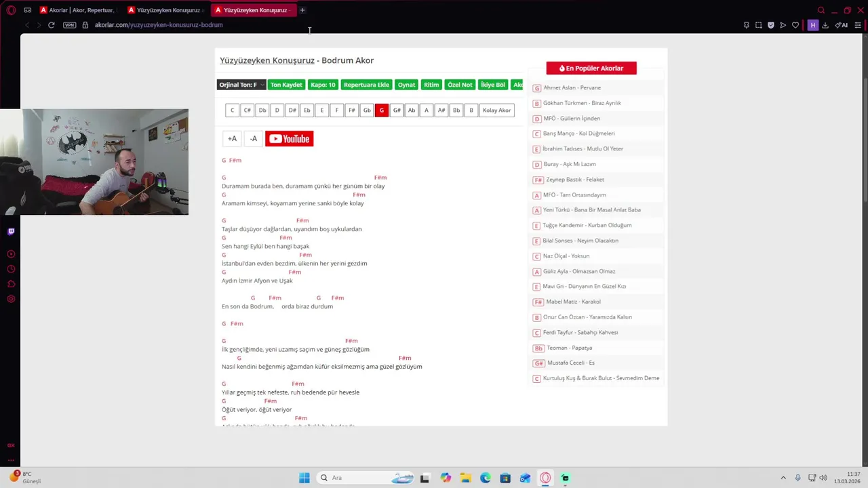Reload the page with refresh icon
Viewport: 868px width, 488px height.
pyautogui.click(x=51, y=25)
